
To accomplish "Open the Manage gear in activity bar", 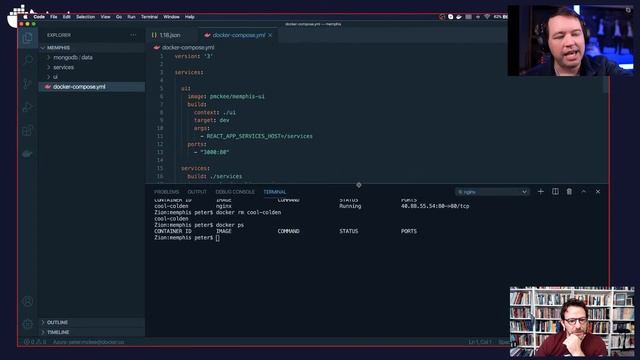I will (x=28, y=324).
